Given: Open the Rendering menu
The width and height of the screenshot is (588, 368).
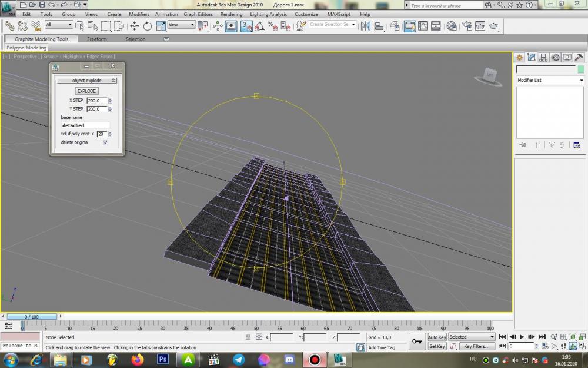Looking at the screenshot, I should tap(231, 14).
